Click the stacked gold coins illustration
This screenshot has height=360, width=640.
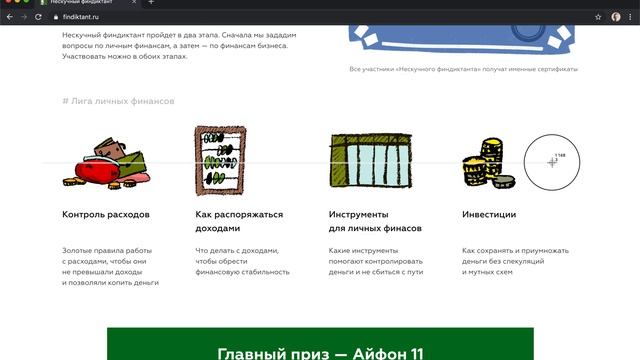click(x=488, y=162)
